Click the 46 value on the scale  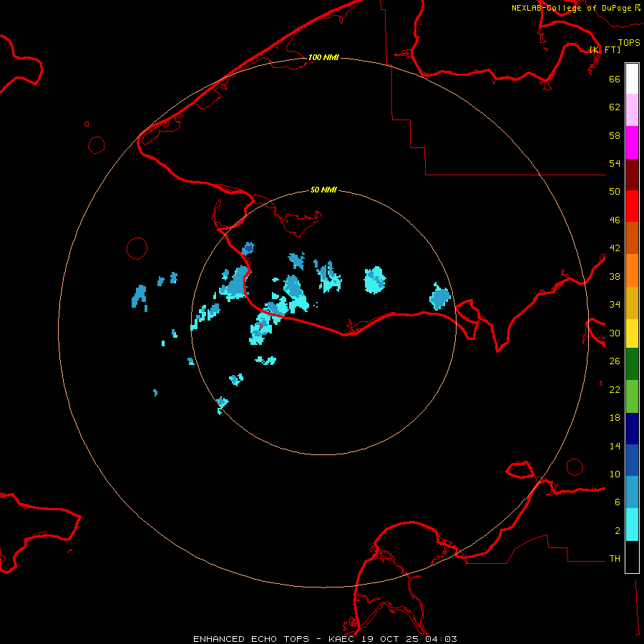coord(615,220)
